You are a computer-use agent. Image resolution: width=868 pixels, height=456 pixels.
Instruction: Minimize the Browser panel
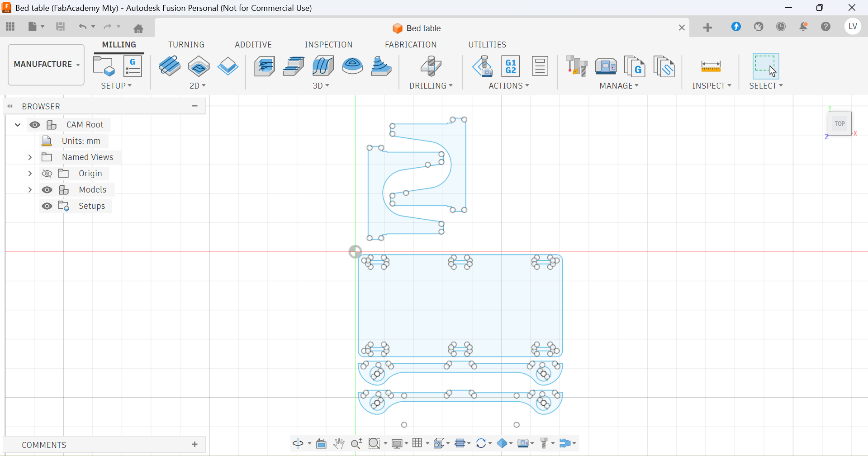point(195,106)
